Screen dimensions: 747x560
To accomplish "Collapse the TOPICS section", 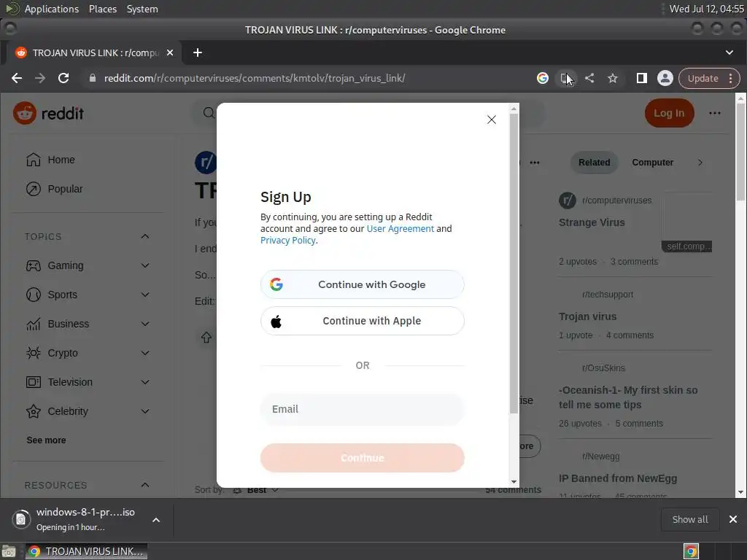I will pyautogui.click(x=145, y=237).
